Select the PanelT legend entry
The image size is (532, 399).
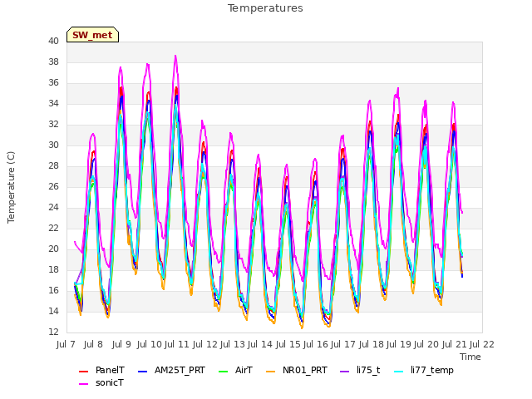101,370
